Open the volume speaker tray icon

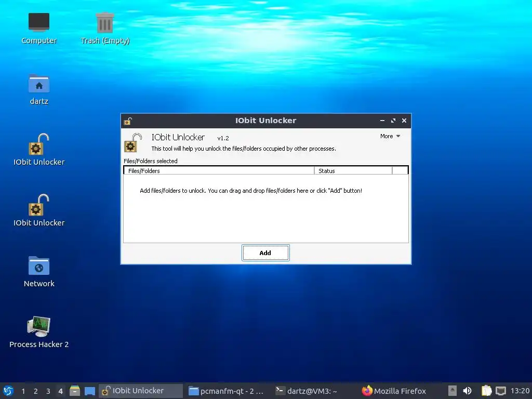pyautogui.click(x=468, y=391)
